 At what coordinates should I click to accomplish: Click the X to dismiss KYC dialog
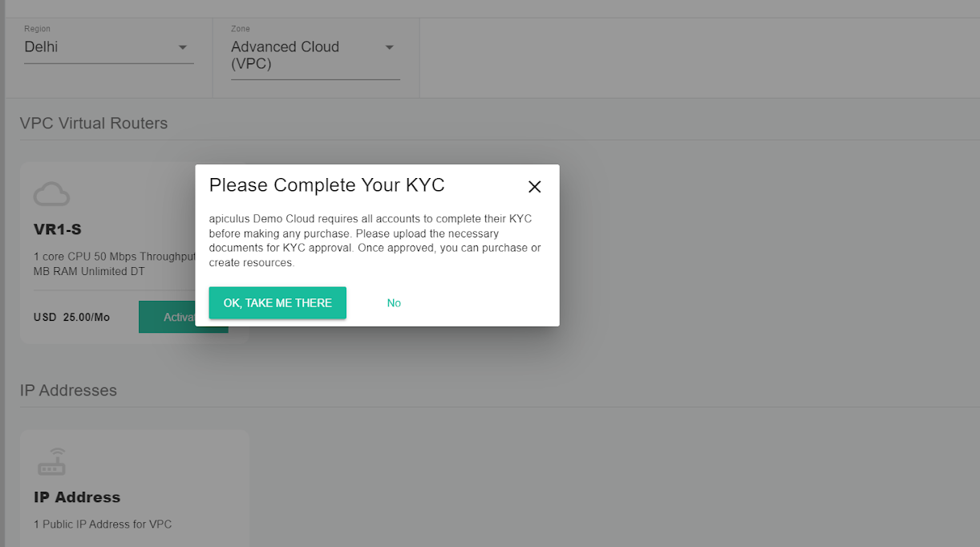click(534, 186)
